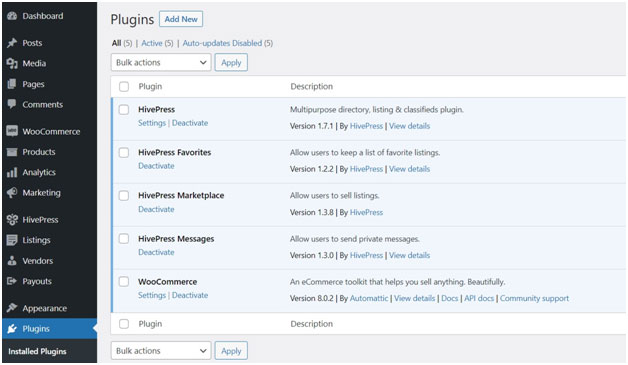Open the Payouts menu item
Image resolution: width=628 pixels, height=365 pixels.
37,281
